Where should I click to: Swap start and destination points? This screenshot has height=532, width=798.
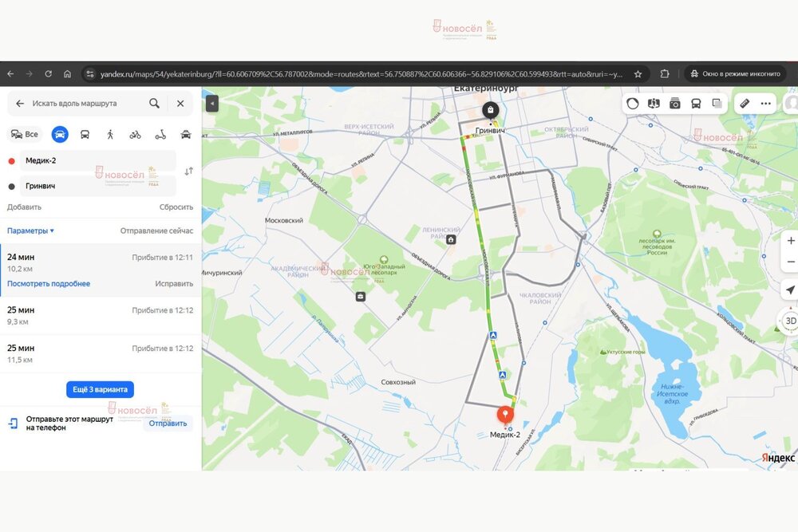coord(189,171)
